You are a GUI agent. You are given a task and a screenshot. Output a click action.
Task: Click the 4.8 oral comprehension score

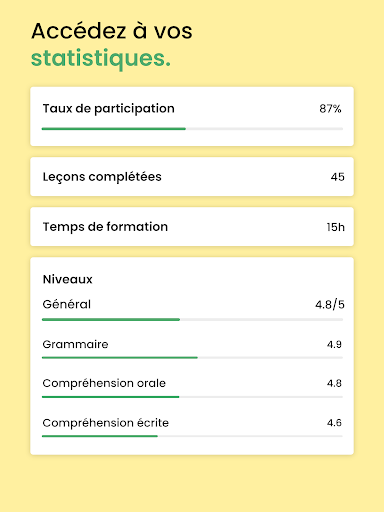click(x=334, y=383)
